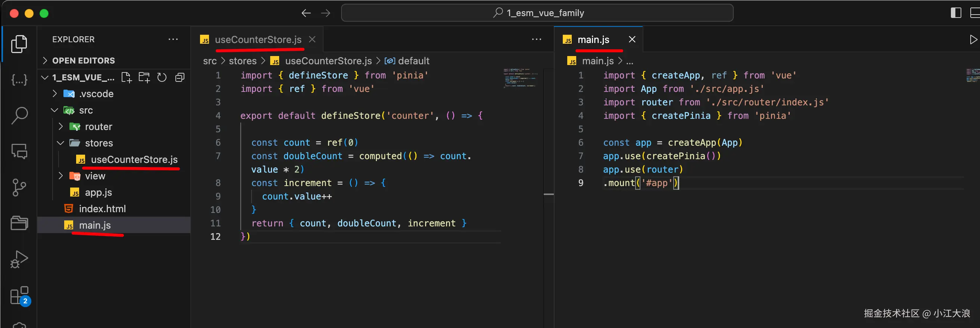Click the right editor minimap
The width and height of the screenshot is (980, 328).
(973, 75)
